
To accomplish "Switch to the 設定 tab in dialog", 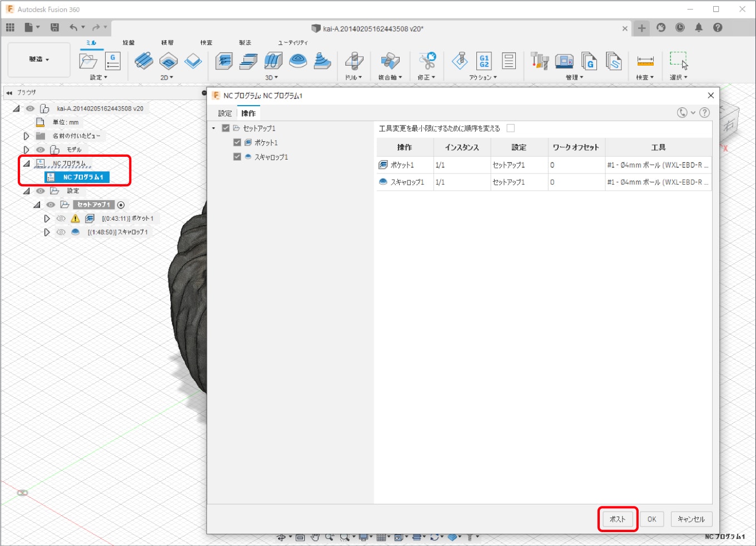I will click(225, 113).
